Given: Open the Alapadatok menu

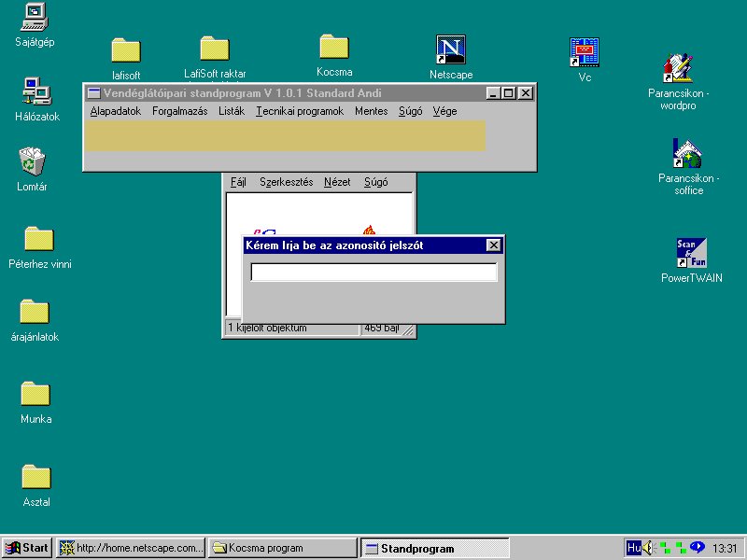Looking at the screenshot, I should [115, 111].
